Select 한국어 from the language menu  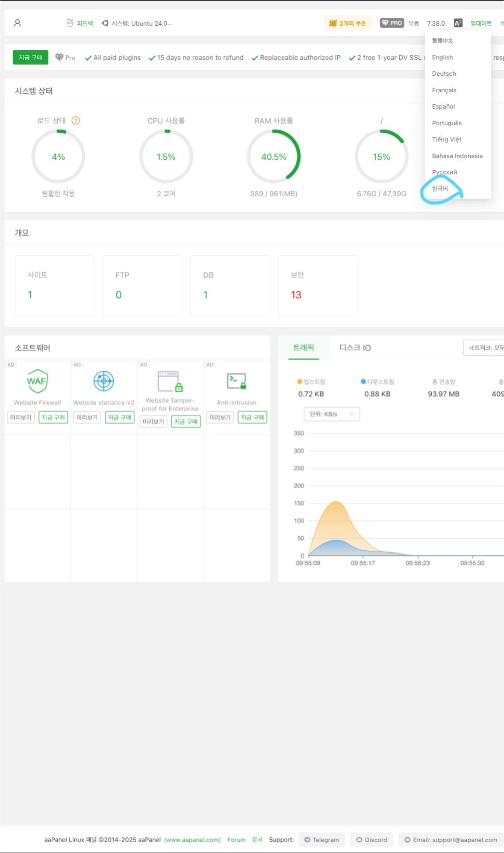pos(440,189)
